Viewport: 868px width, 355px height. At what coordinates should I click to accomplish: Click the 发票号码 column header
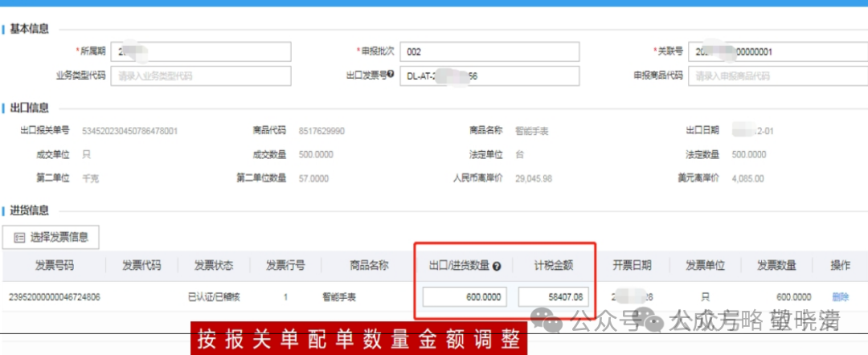tap(55, 265)
